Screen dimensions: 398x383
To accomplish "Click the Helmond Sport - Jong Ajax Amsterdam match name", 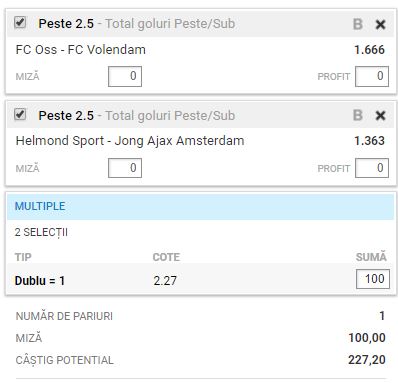I will pyautogui.click(x=130, y=141).
